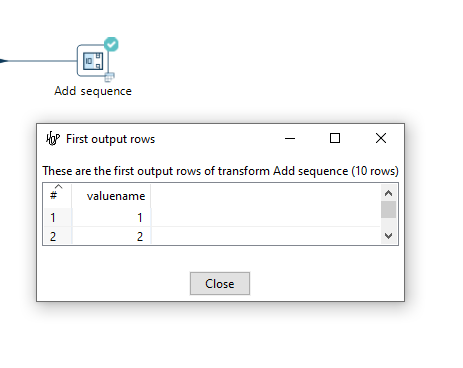
Task: Maximize the First output rows dialog
Action: click(335, 138)
